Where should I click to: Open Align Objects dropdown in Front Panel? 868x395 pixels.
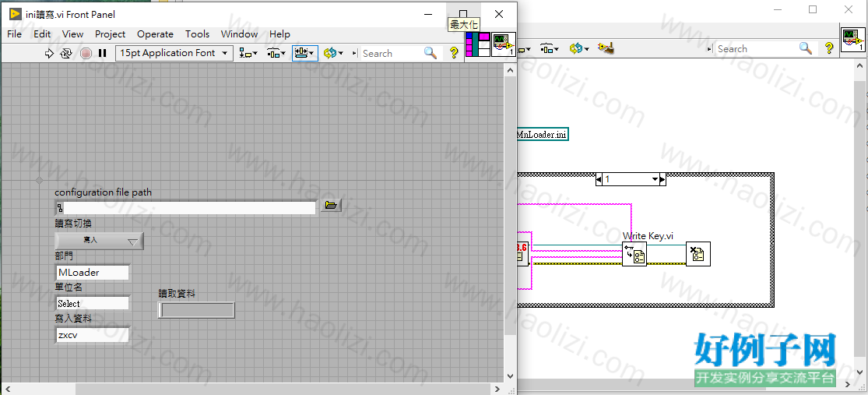[x=248, y=53]
